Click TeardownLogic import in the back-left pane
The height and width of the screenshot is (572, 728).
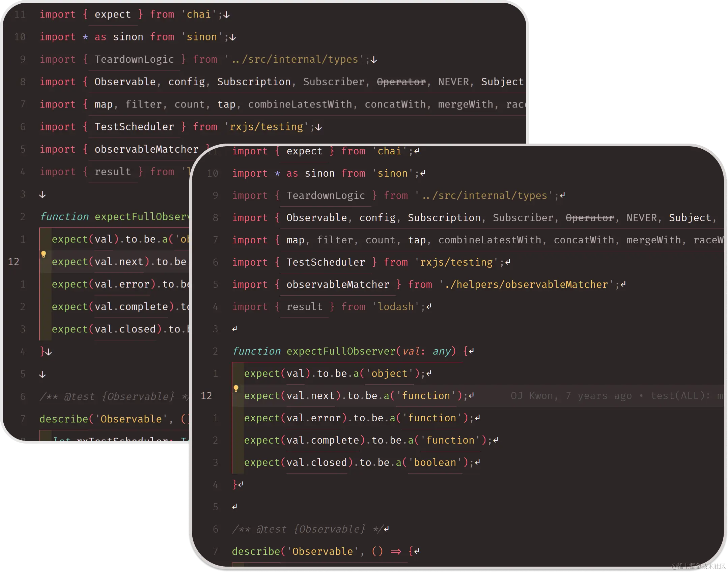134,59
